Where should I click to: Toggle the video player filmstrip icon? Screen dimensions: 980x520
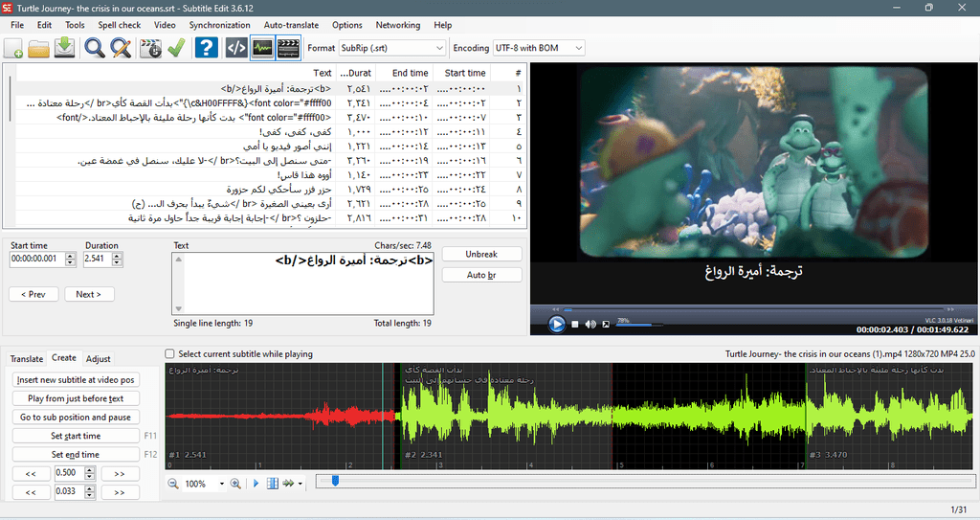tap(288, 48)
